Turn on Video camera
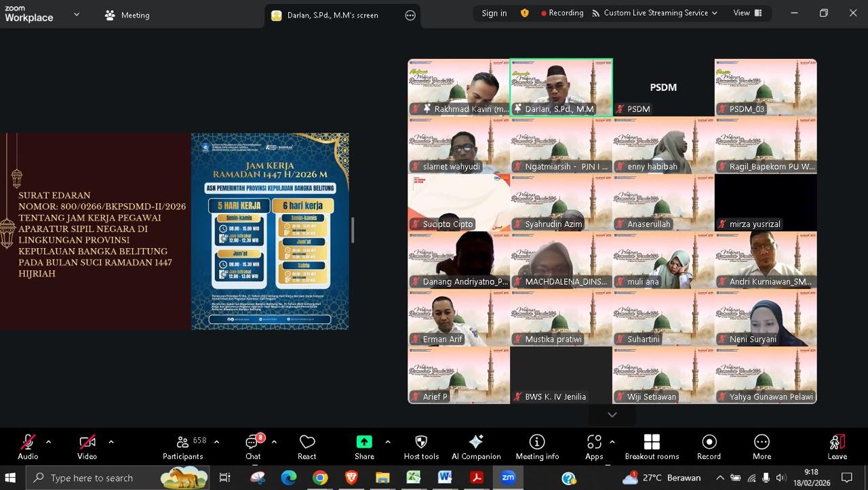868x490 pixels. click(87, 447)
